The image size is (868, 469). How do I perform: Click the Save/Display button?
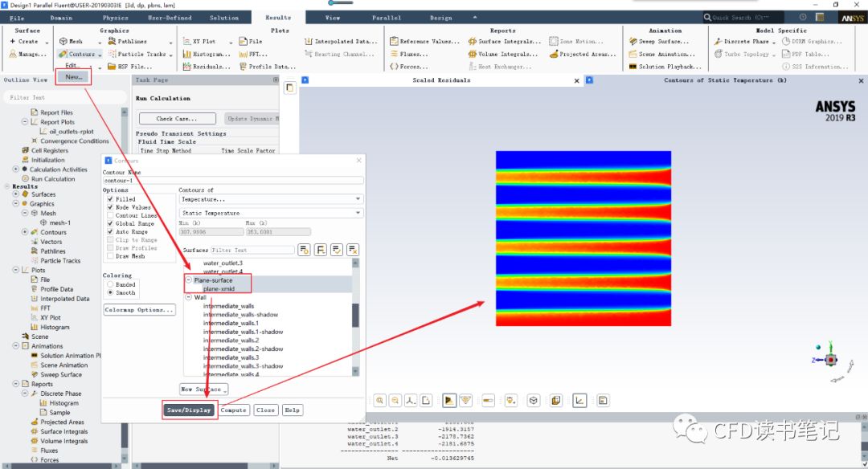point(190,410)
